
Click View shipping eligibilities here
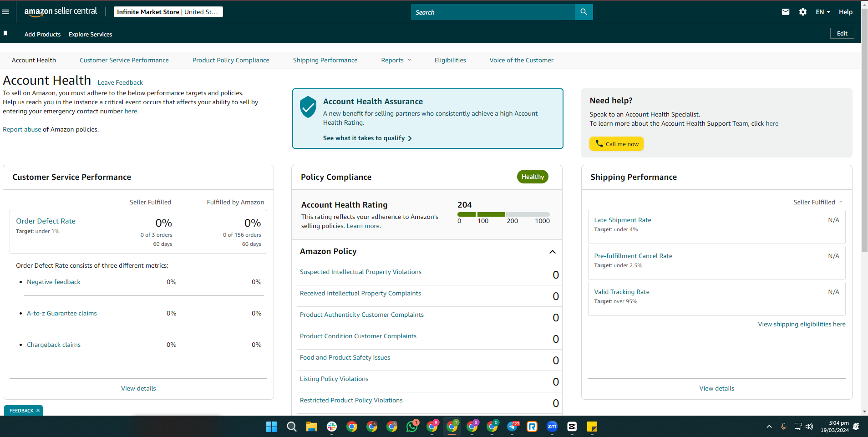tap(802, 324)
